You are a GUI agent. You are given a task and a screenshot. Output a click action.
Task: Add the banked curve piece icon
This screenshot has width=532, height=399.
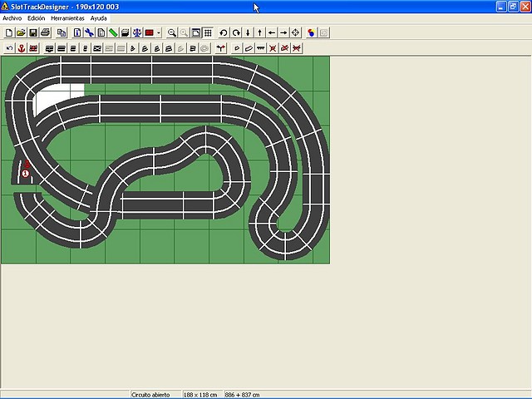[x=192, y=48]
